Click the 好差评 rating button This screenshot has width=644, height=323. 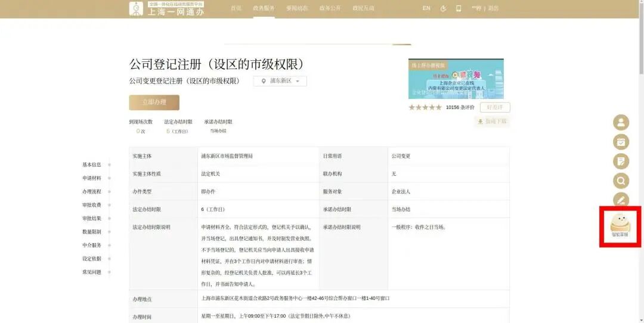[494, 107]
